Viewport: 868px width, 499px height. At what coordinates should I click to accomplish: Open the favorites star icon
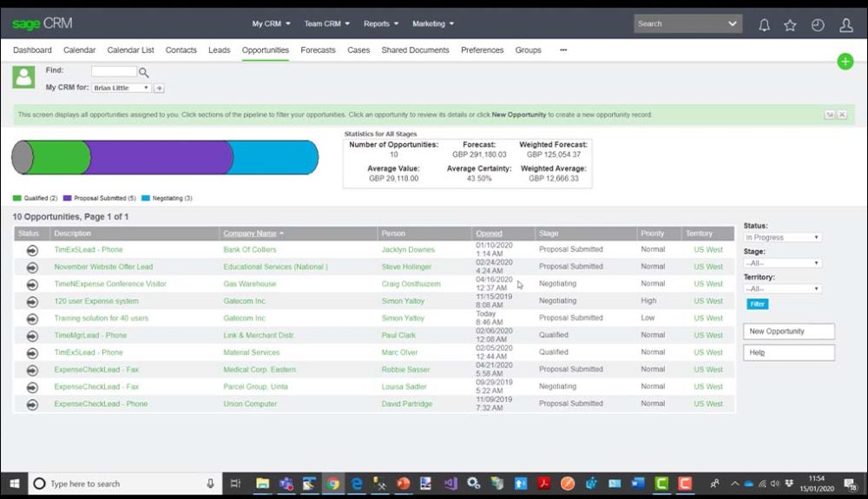click(790, 25)
